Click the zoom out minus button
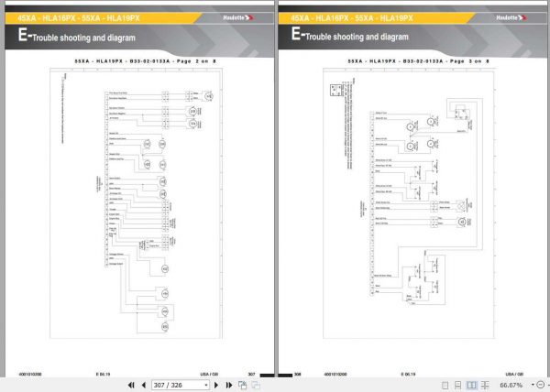The width and height of the screenshot is (550, 392). coord(541,385)
